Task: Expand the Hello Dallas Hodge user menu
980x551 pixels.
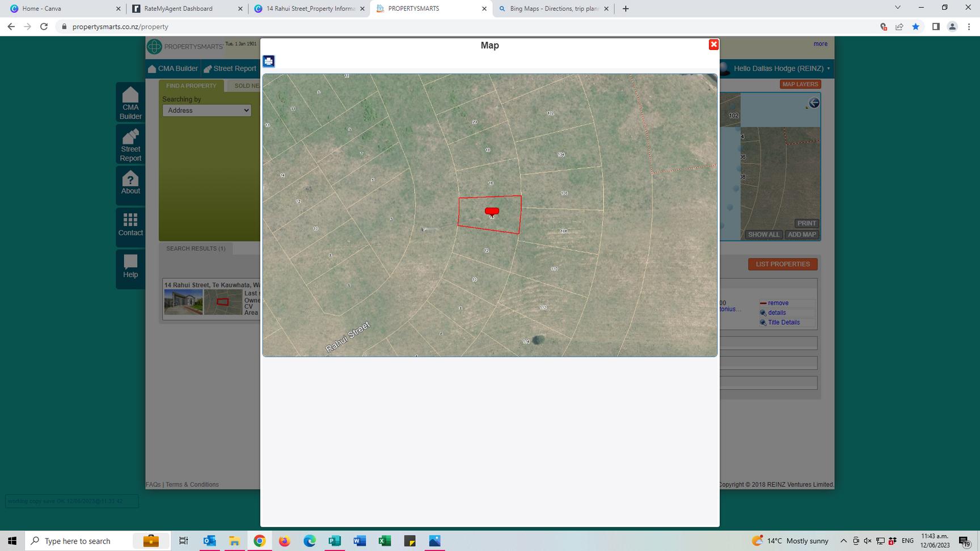Action: (x=782, y=69)
